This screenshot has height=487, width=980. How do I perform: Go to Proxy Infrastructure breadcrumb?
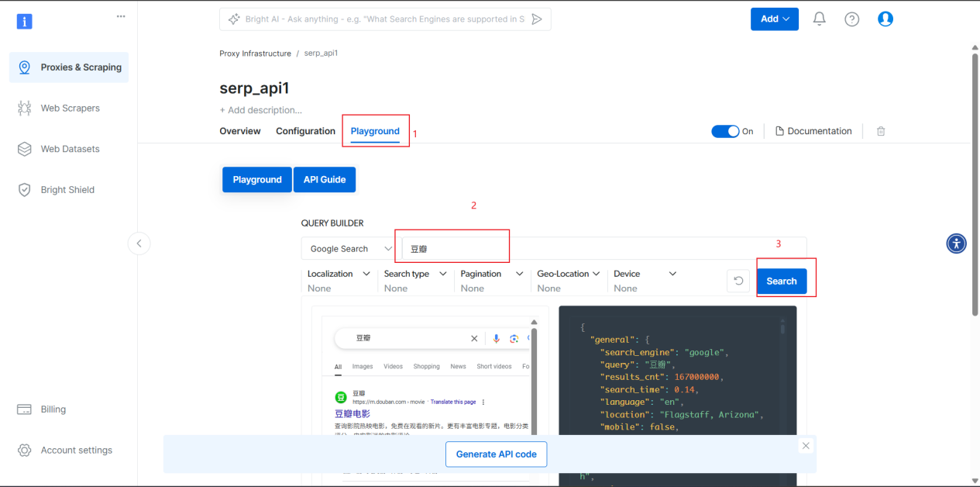256,54
